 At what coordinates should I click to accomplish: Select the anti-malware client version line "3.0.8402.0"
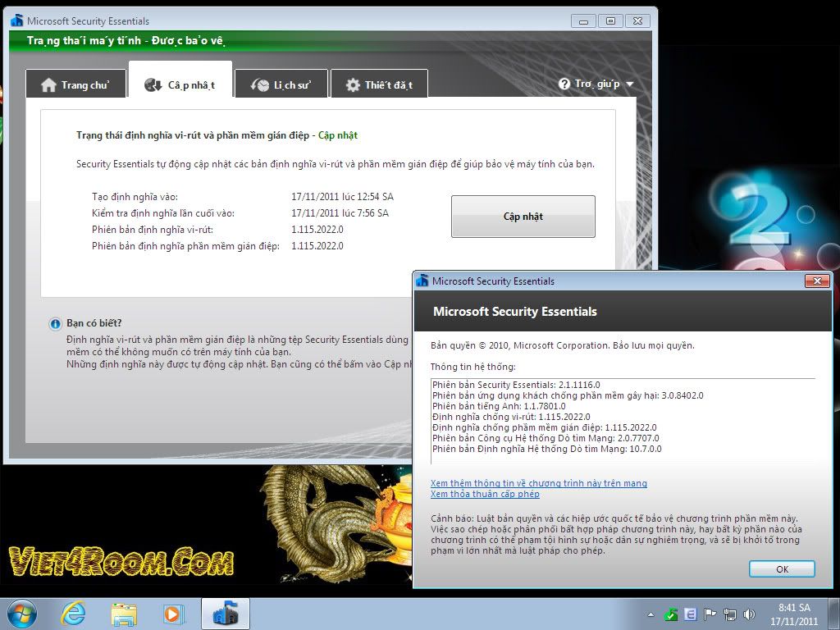coord(568,395)
